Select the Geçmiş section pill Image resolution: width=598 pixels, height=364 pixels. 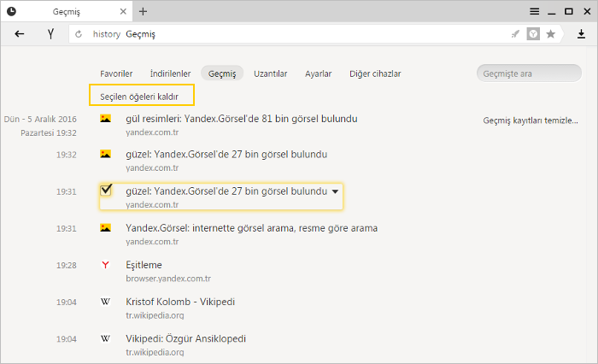(x=222, y=73)
